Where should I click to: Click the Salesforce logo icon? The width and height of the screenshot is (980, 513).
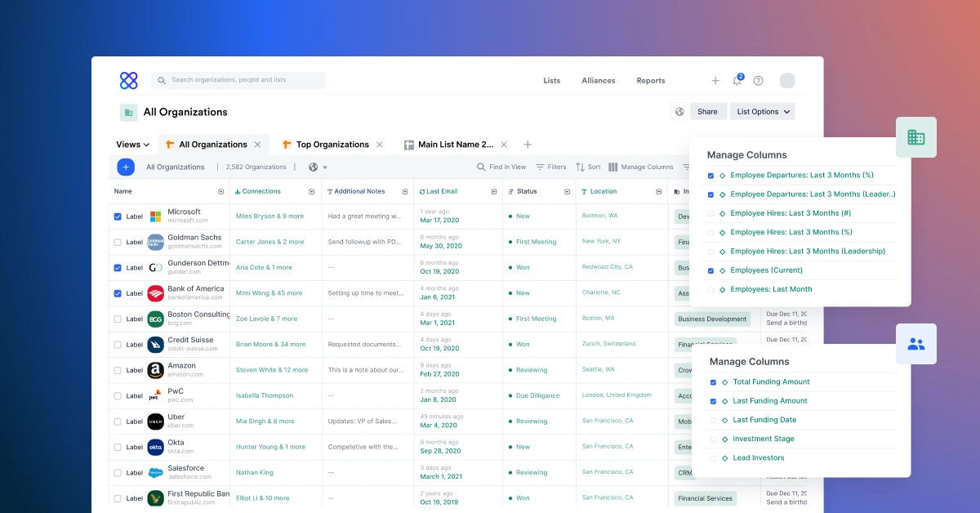click(155, 473)
